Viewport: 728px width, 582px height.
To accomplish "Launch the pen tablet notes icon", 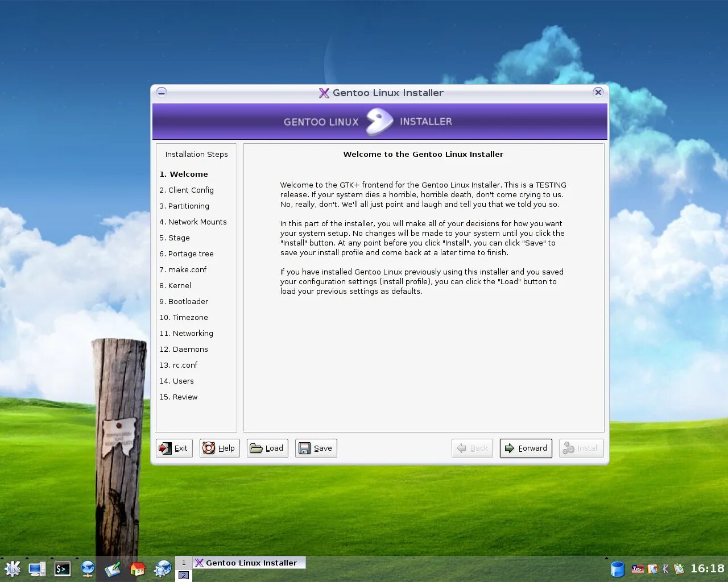I will click(x=113, y=569).
